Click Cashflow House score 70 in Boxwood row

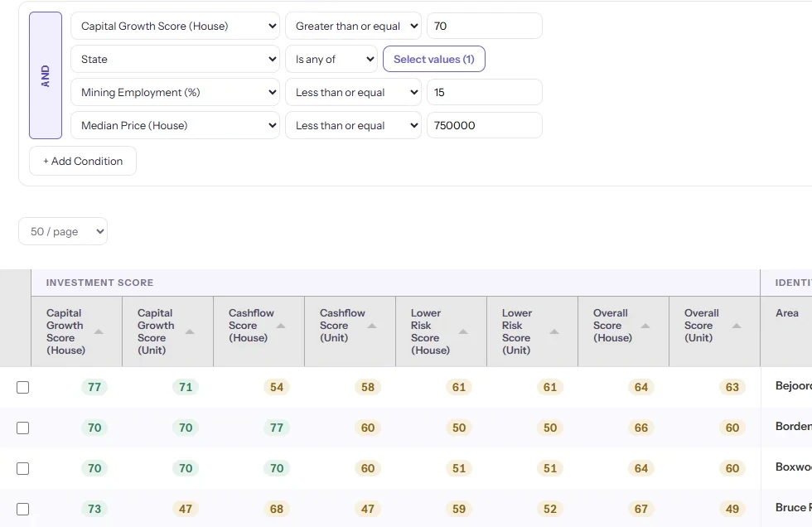coord(277,468)
